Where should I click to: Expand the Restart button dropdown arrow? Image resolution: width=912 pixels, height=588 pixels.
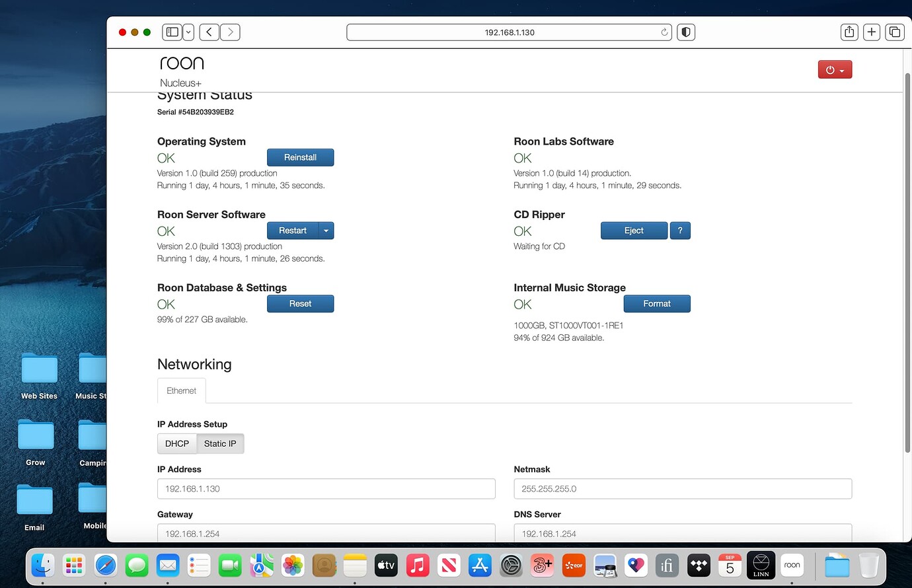tap(326, 231)
